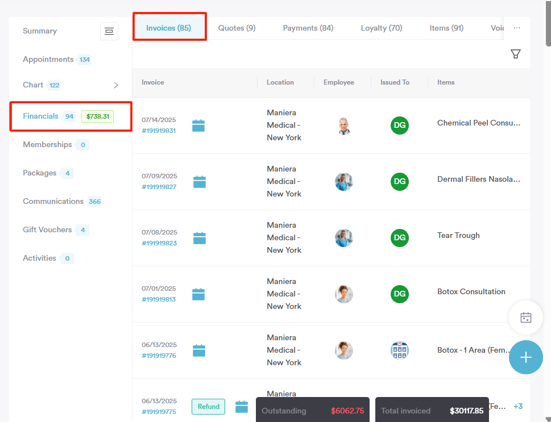
Task: Open invoice link #191919776
Action: click(x=159, y=356)
